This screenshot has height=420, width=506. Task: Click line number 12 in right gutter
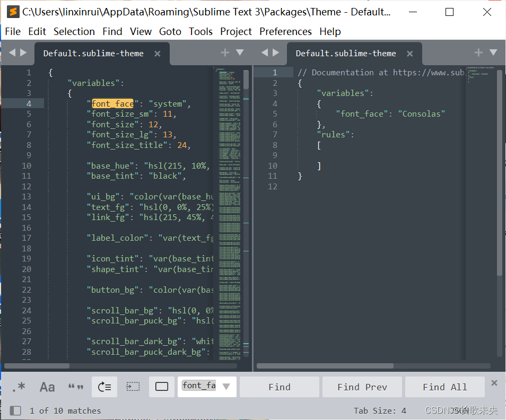[x=273, y=187]
